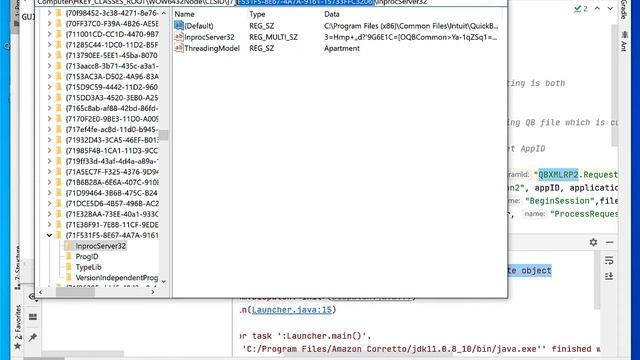Select the {71A5EC7F-F325-4376 key
Image resolution: width=640 pixels, height=360 pixels.
coord(112,172)
